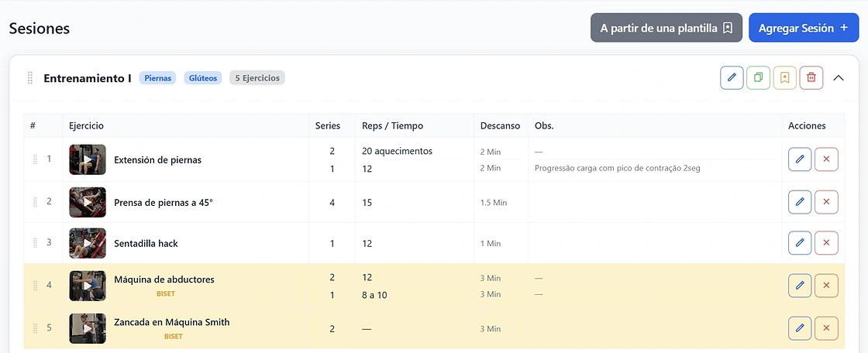Delete Entrenamiento I session trash icon
This screenshot has width=868, height=353.
pyautogui.click(x=811, y=77)
